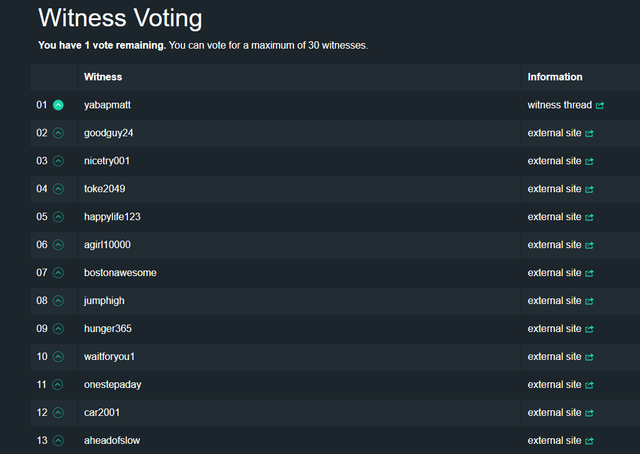Screen dimensions: 640x454
Task: Open witness profile bostonawesome
Action: (120, 273)
